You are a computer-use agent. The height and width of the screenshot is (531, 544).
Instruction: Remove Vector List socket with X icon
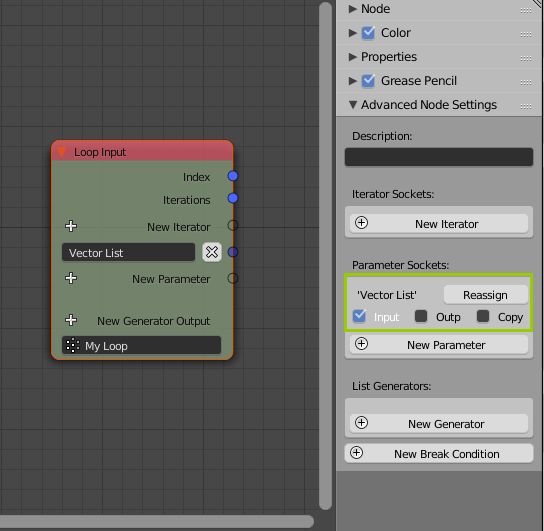[212, 252]
